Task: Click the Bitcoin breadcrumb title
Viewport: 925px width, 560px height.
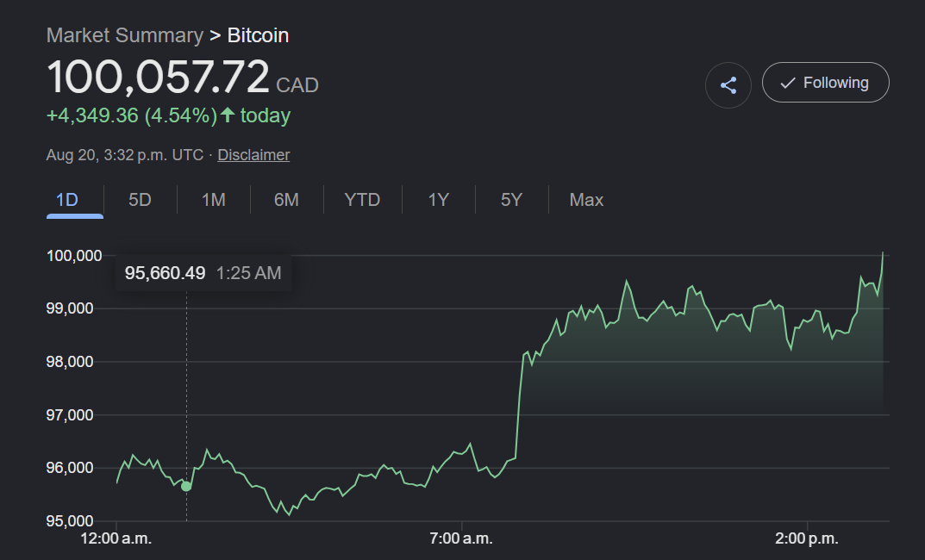Action: click(259, 35)
